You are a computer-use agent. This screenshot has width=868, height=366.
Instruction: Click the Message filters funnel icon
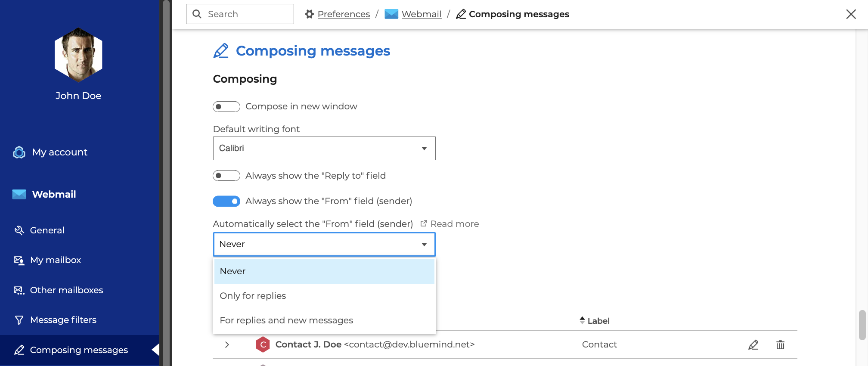tap(19, 320)
